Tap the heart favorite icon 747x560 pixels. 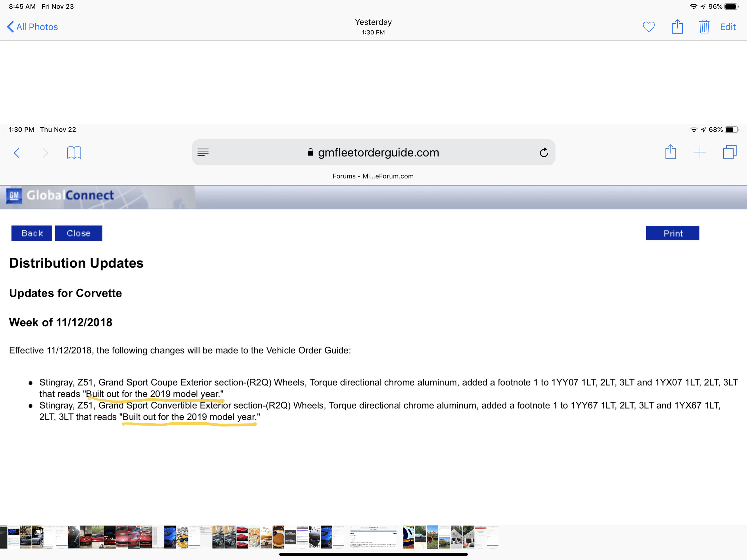pyautogui.click(x=648, y=27)
